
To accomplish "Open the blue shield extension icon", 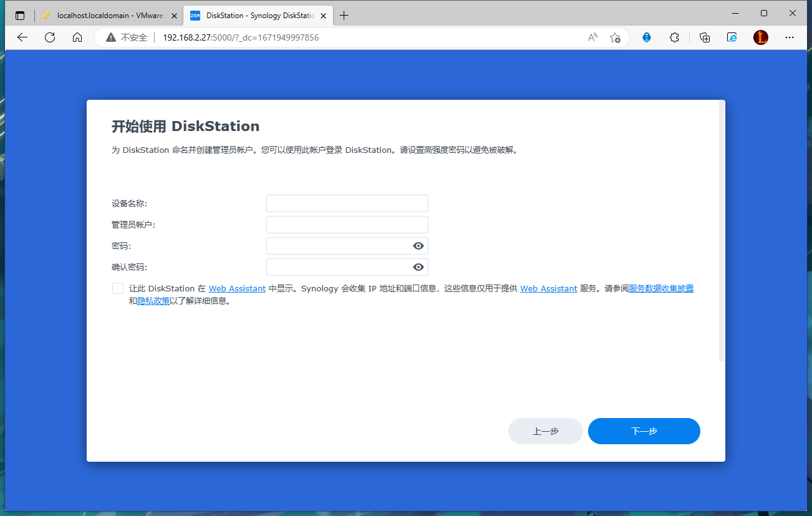I will coord(647,37).
